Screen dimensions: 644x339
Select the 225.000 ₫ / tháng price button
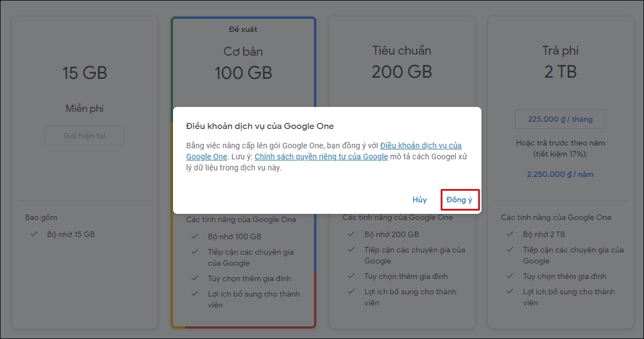click(x=560, y=119)
